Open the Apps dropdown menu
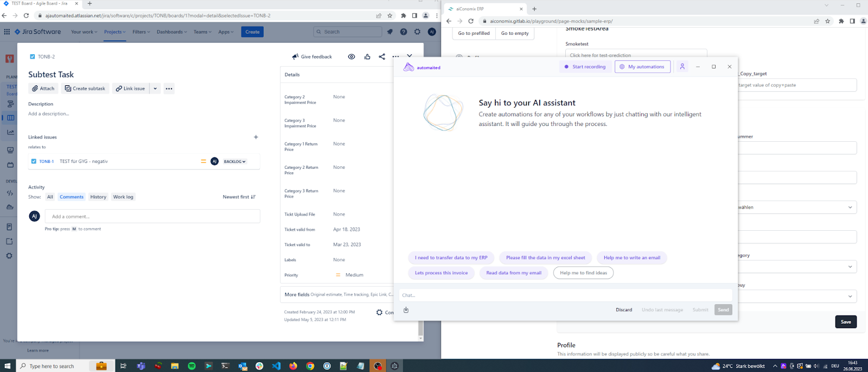 (226, 32)
